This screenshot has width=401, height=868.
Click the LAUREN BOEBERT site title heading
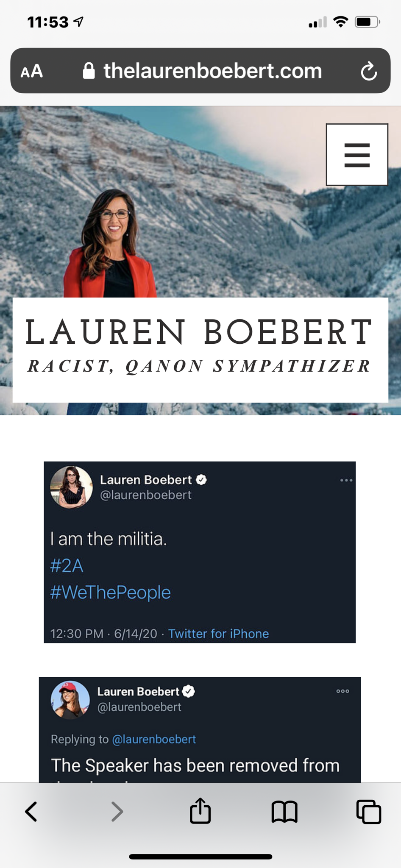[199, 332]
